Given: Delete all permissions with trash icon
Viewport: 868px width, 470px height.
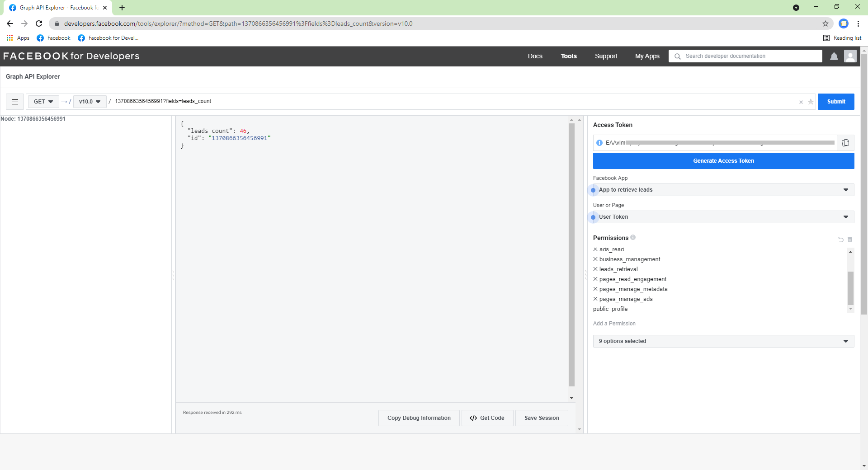Looking at the screenshot, I should 850,240.
